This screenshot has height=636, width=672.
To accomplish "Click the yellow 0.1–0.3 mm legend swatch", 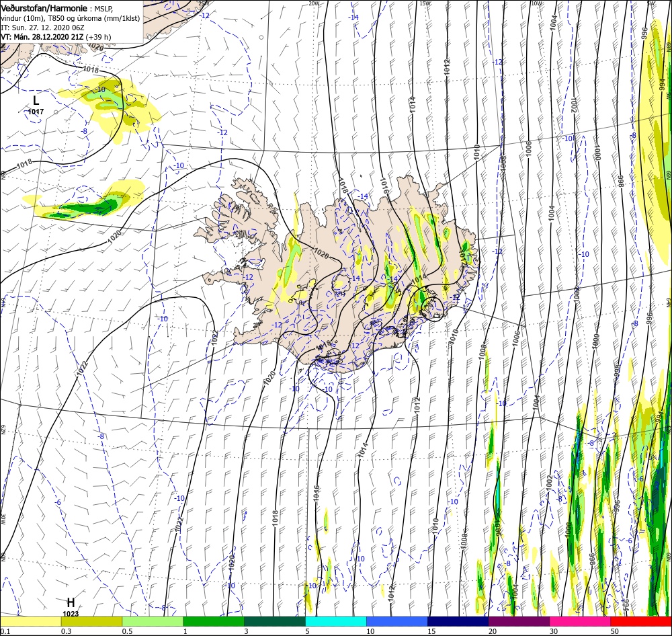I will click(30, 621).
